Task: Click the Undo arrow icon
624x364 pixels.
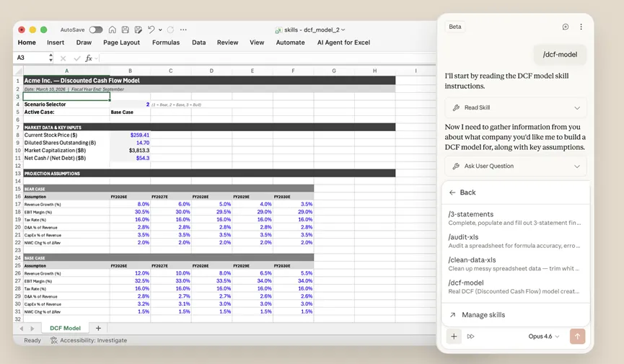Action: (x=151, y=30)
